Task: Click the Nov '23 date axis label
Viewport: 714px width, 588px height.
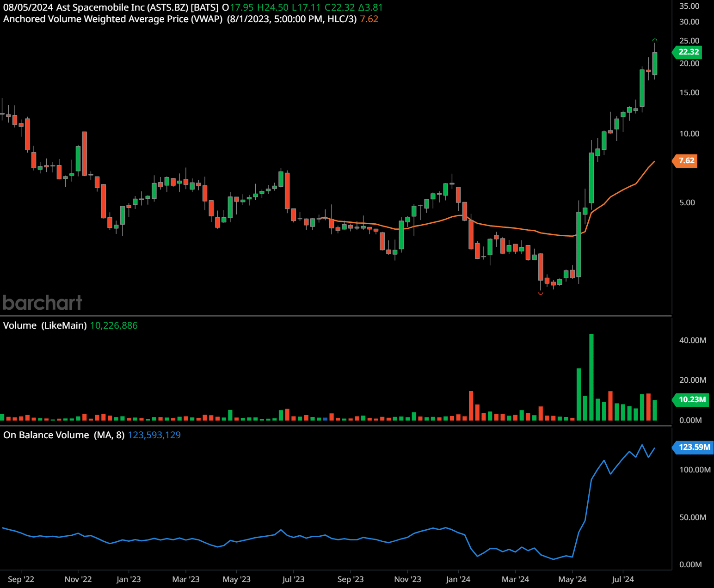Action: [x=408, y=579]
